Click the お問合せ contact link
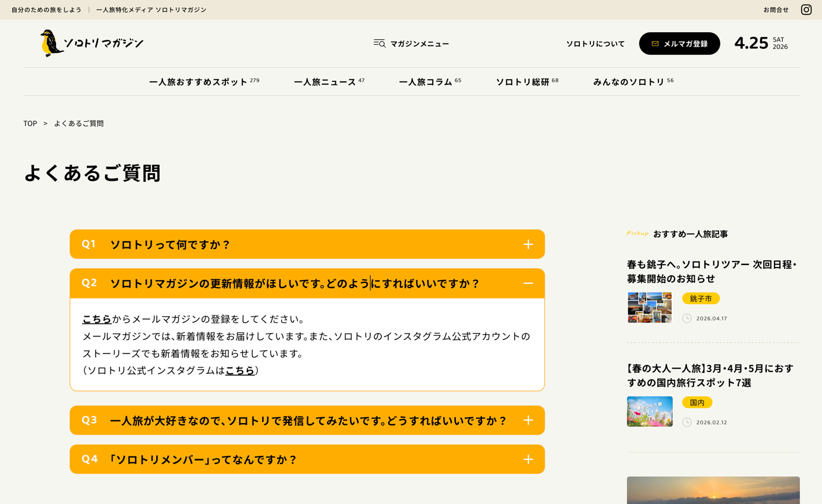Screen dimensions: 822x504 [776, 10]
